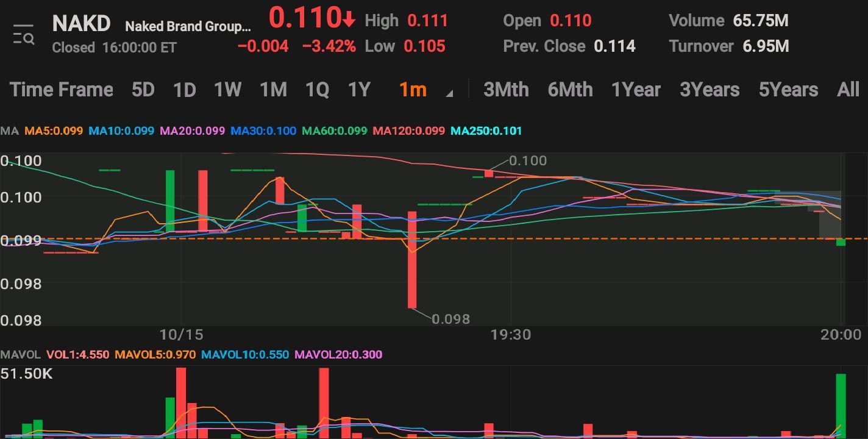
Task: Expand interval options via the small triangle
Action: pyautogui.click(x=450, y=94)
